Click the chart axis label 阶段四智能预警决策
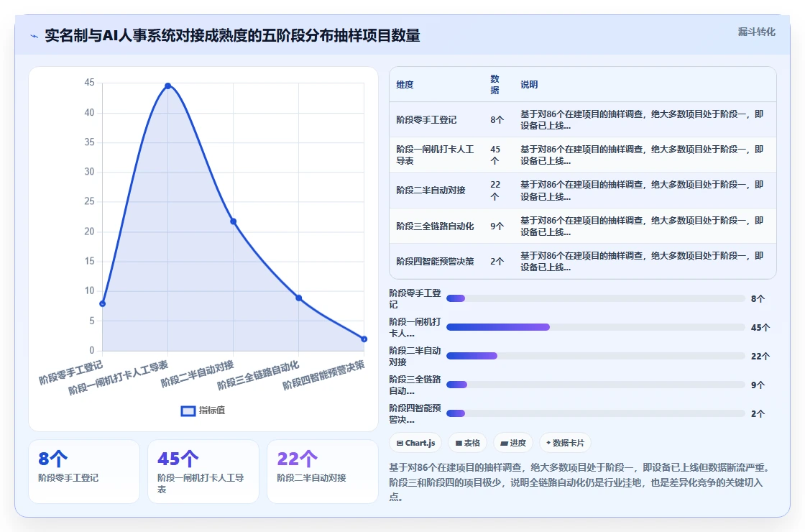Screen dimensions: 805x532 pyautogui.click(x=324, y=375)
